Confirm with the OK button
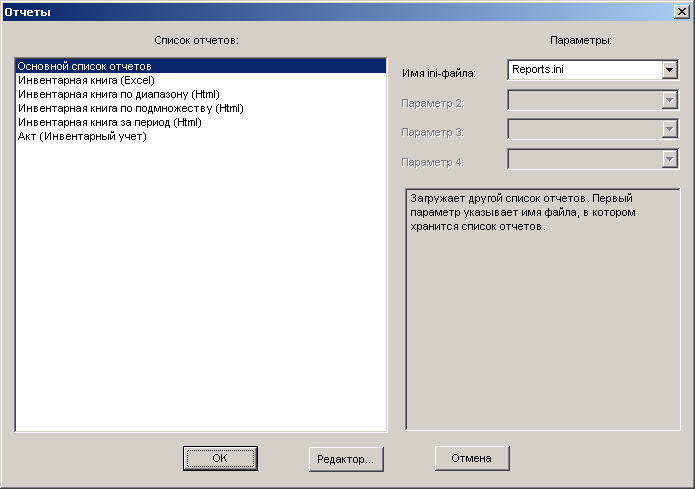 (x=220, y=458)
